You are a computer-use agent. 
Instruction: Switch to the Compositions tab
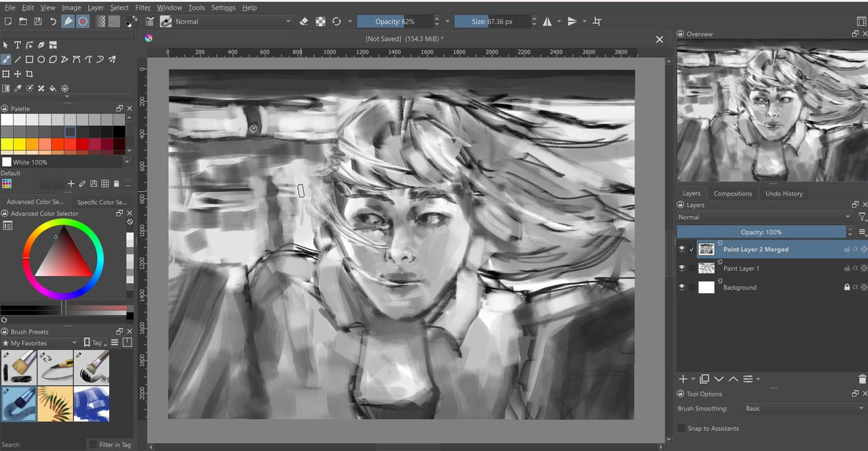click(733, 193)
